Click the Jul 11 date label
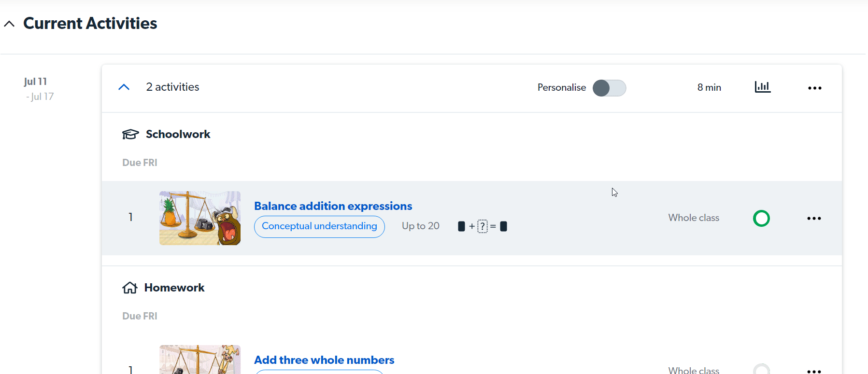This screenshot has width=868, height=374. [x=35, y=82]
